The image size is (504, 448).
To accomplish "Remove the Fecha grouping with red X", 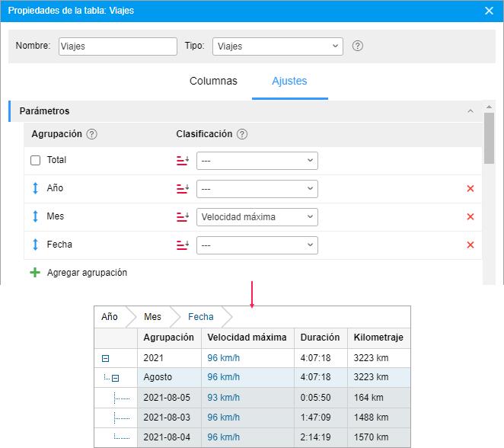I will coord(470,245).
